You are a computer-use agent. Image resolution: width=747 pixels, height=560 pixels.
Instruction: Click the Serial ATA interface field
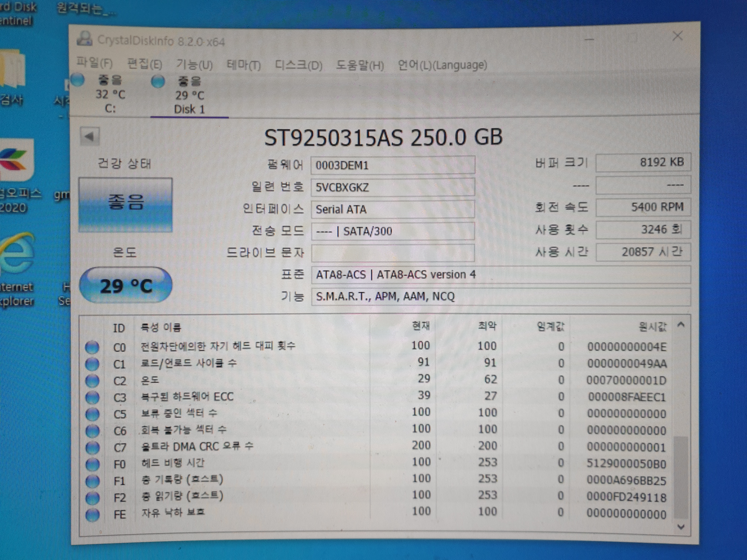393,209
